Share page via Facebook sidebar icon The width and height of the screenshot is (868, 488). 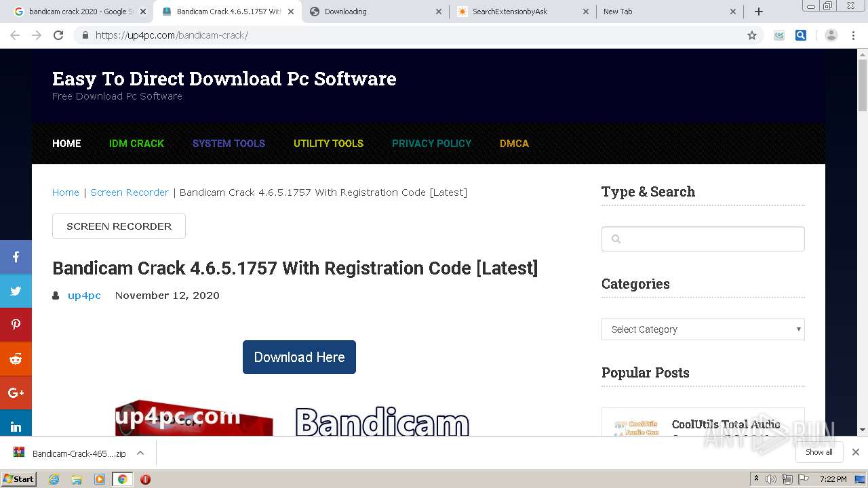16,257
